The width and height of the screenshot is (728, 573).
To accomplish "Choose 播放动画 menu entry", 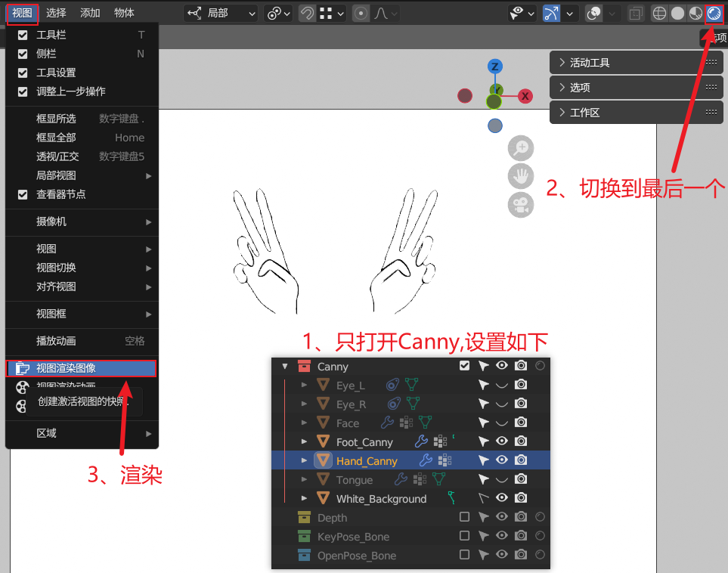I will pos(82,341).
